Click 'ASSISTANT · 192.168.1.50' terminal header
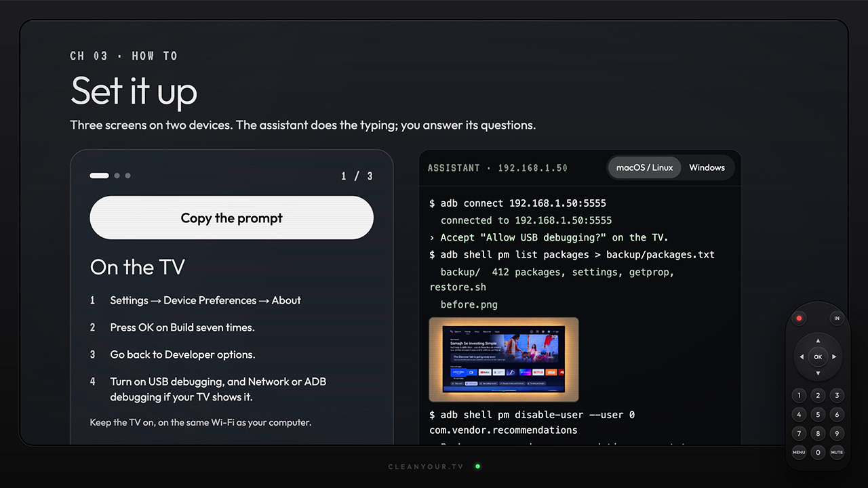Viewport: 868px width, 488px height. point(497,167)
